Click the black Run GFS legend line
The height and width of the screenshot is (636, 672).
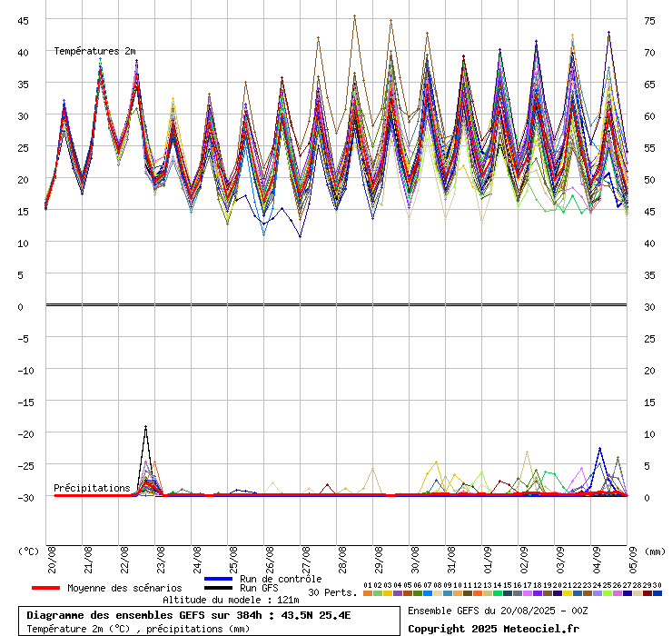click(218, 588)
